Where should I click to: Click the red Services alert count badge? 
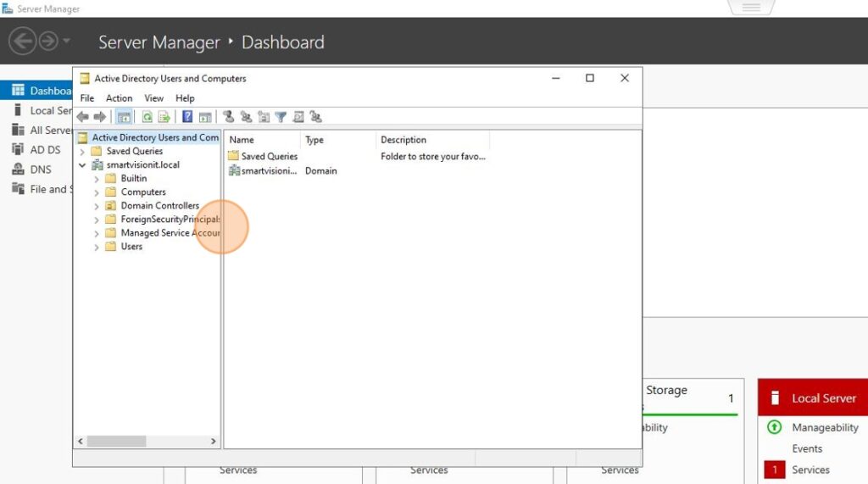pos(775,470)
